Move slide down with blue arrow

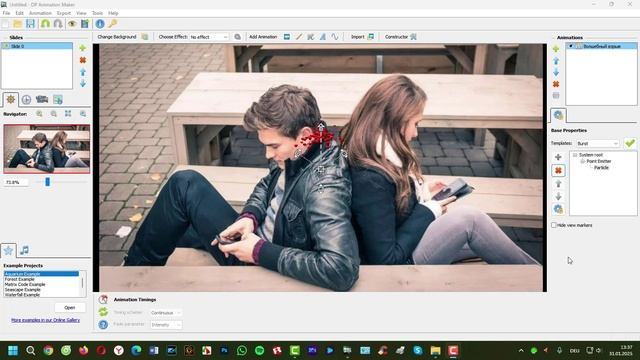pyautogui.click(x=83, y=83)
